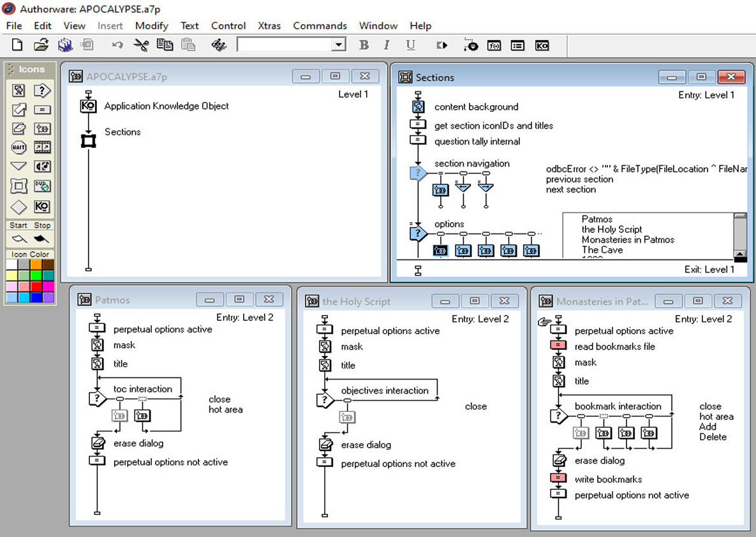
Task: Open the Edit menu
Action: point(43,26)
